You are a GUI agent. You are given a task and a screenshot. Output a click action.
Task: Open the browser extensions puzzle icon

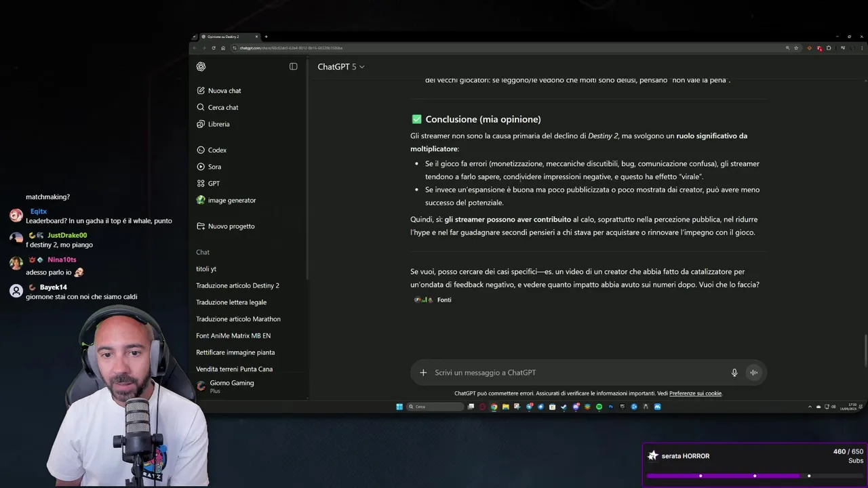coord(829,48)
